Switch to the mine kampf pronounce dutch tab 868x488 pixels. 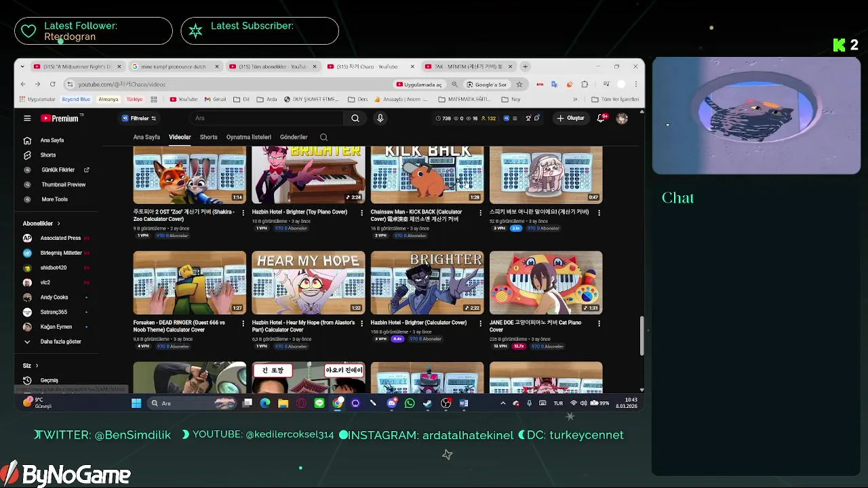tap(175, 66)
